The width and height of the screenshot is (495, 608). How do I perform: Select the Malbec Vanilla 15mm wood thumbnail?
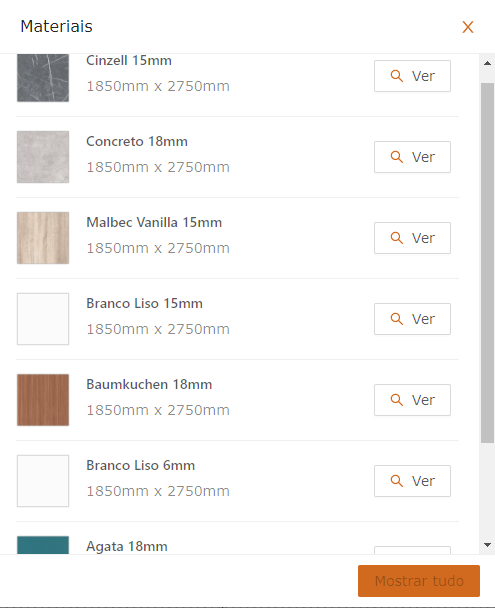[x=43, y=238]
